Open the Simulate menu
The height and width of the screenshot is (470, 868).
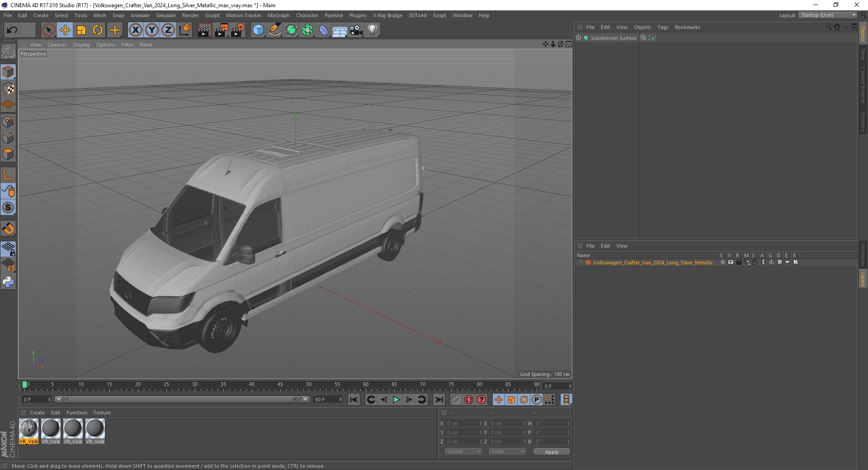point(166,15)
